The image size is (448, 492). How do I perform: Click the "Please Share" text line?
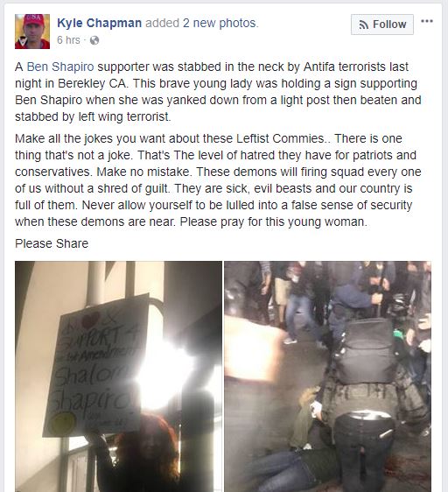click(x=52, y=243)
